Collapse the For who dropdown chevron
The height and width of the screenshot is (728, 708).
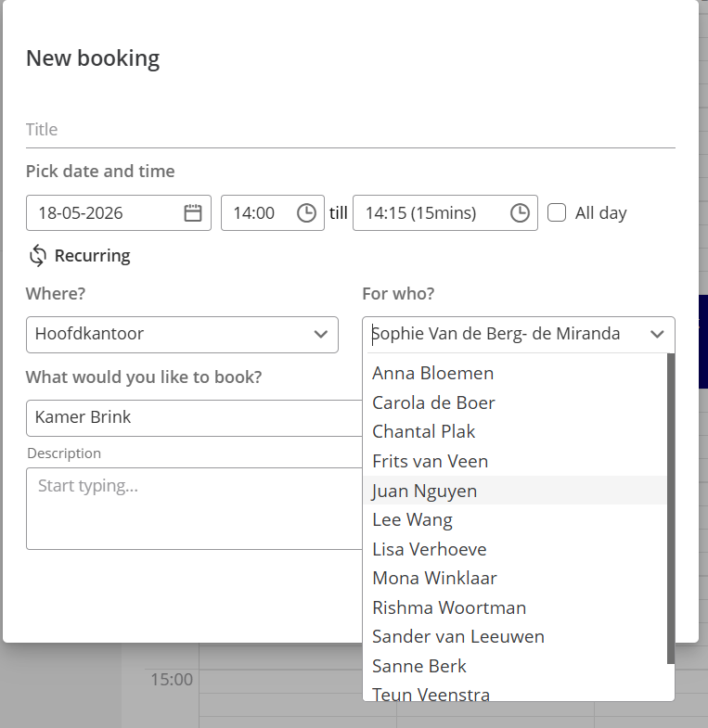[657, 334]
